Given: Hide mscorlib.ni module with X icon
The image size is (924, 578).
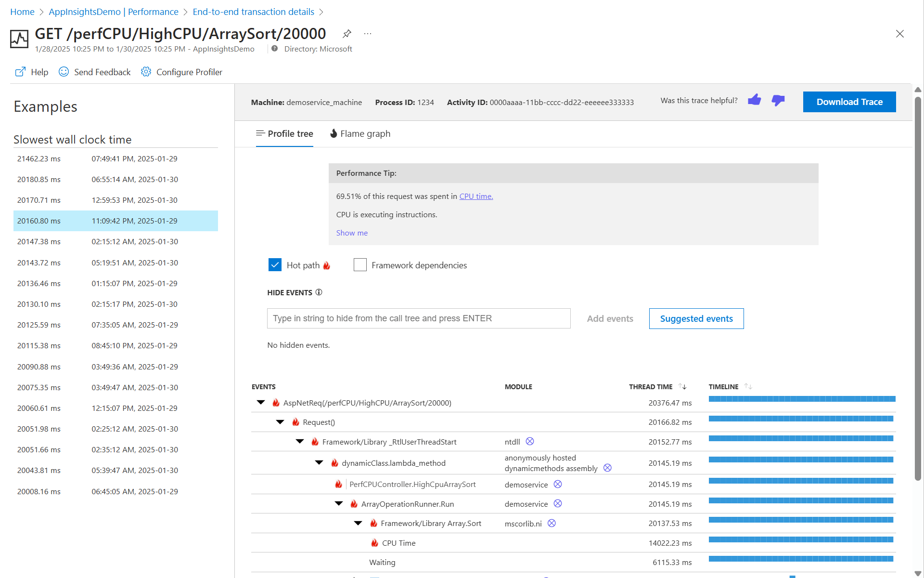Looking at the screenshot, I should (x=552, y=524).
